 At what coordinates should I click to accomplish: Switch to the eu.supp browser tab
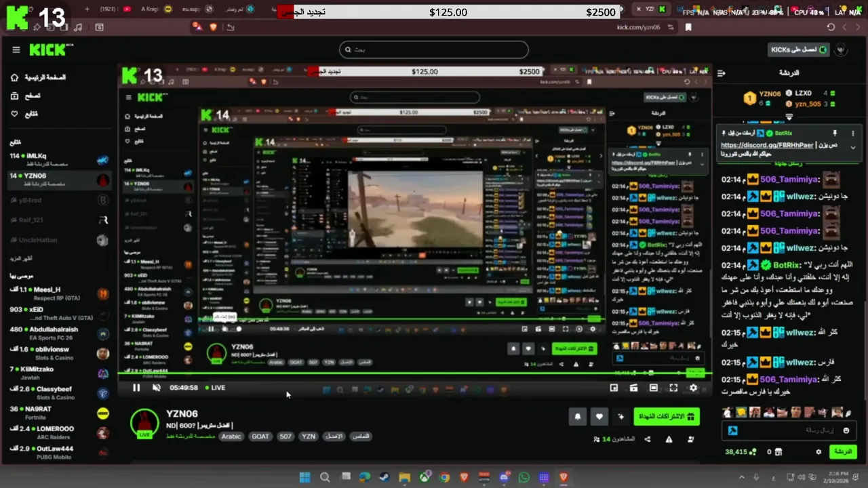point(197,10)
